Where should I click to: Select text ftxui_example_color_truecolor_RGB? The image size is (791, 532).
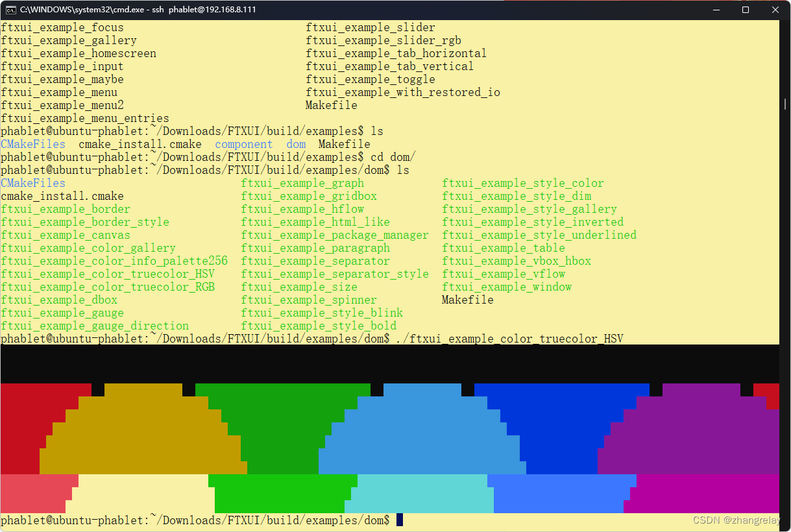(108, 287)
